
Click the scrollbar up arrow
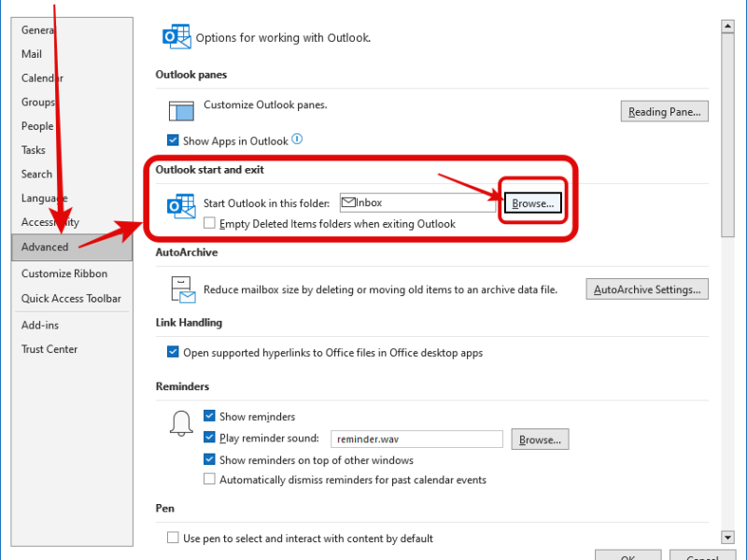pos(727,26)
